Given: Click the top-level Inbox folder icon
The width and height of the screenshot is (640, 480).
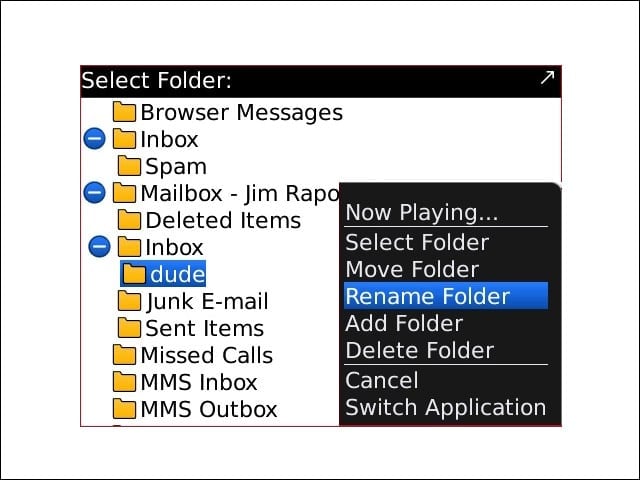Looking at the screenshot, I should (124, 139).
